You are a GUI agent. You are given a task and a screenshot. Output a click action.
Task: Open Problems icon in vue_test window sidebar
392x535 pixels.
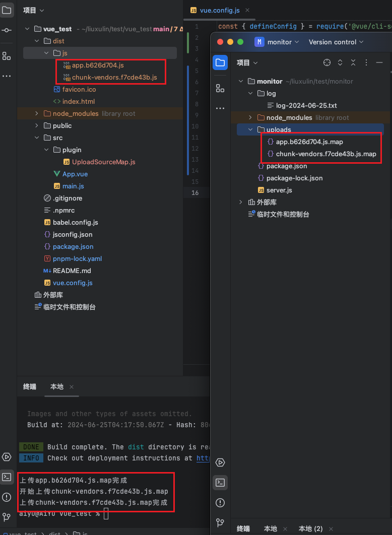(7, 497)
